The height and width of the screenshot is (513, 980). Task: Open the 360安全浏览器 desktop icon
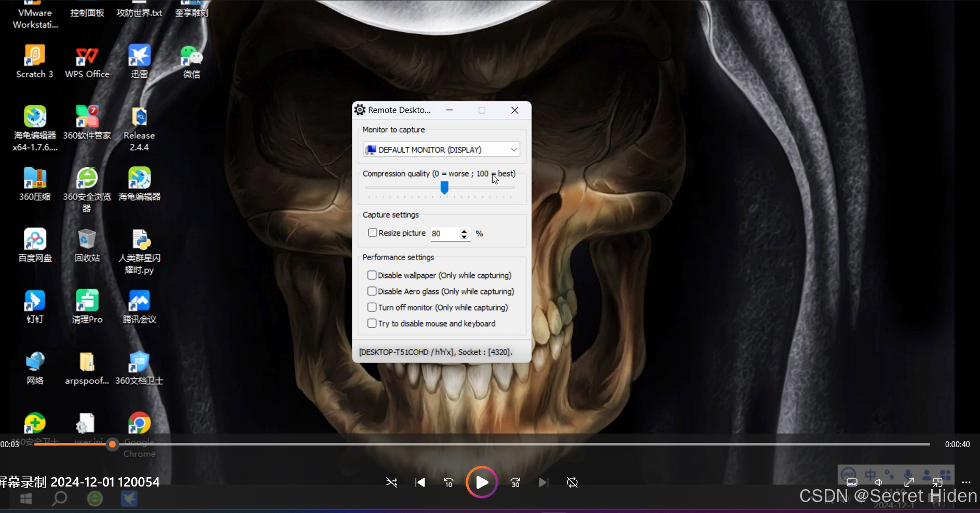(87, 190)
